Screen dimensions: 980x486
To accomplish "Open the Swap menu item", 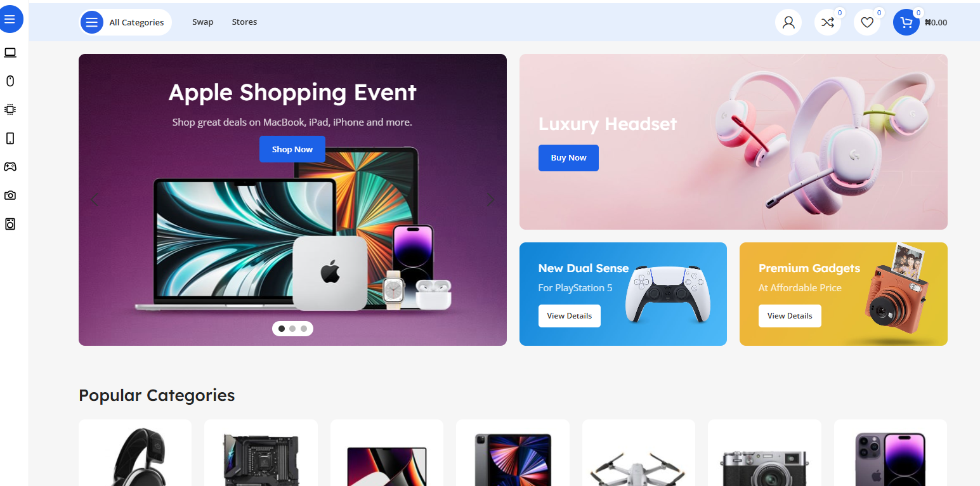I will 203,22.
